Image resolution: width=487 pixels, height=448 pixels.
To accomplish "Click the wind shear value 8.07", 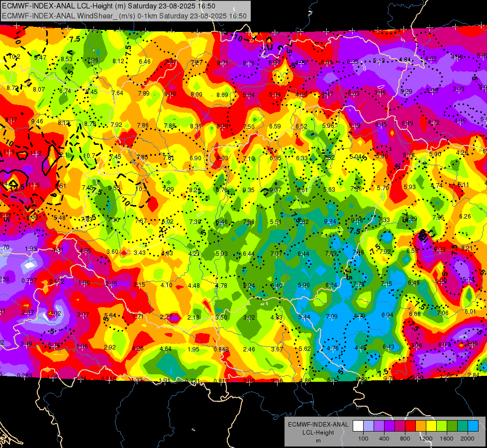I will (x=39, y=89).
